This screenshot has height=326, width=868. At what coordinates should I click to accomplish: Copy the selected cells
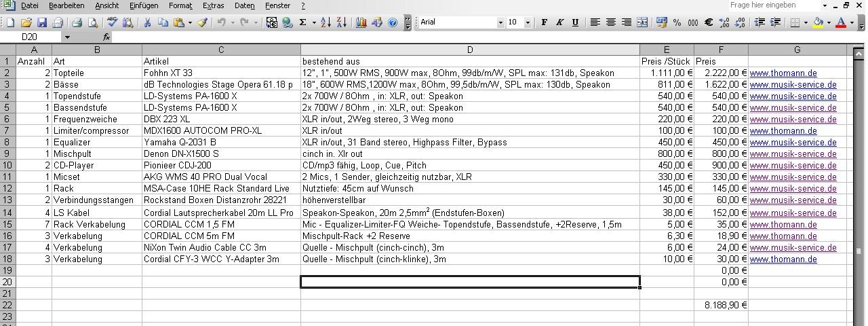tap(163, 22)
